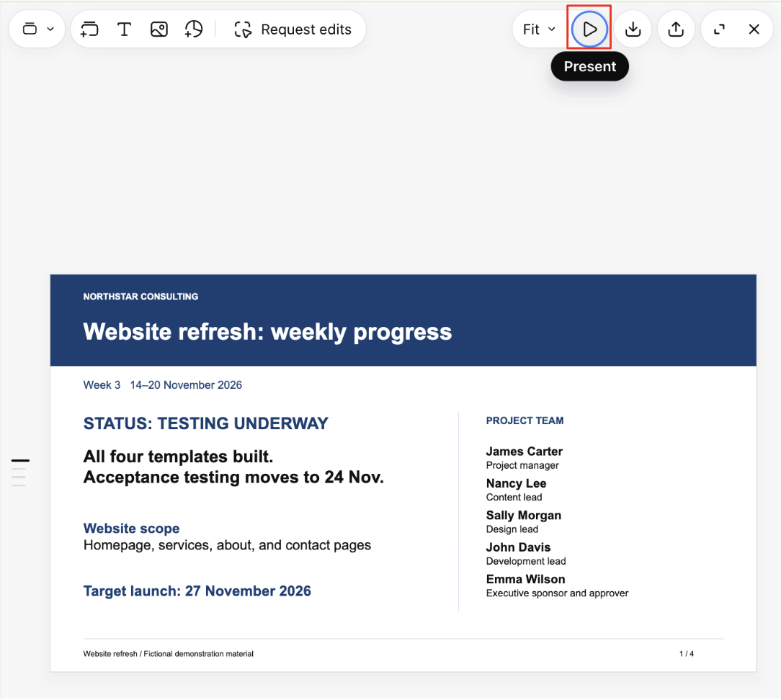Insert a text box
The width and height of the screenshot is (781, 700).
(124, 30)
